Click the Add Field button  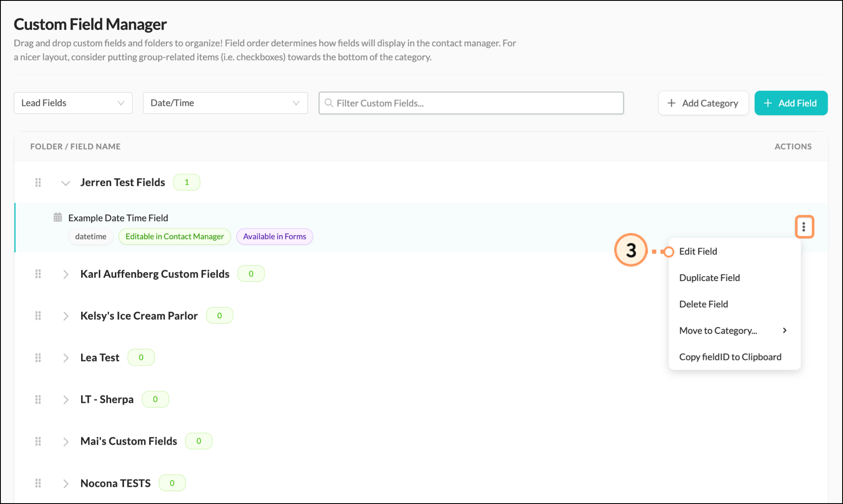click(791, 103)
